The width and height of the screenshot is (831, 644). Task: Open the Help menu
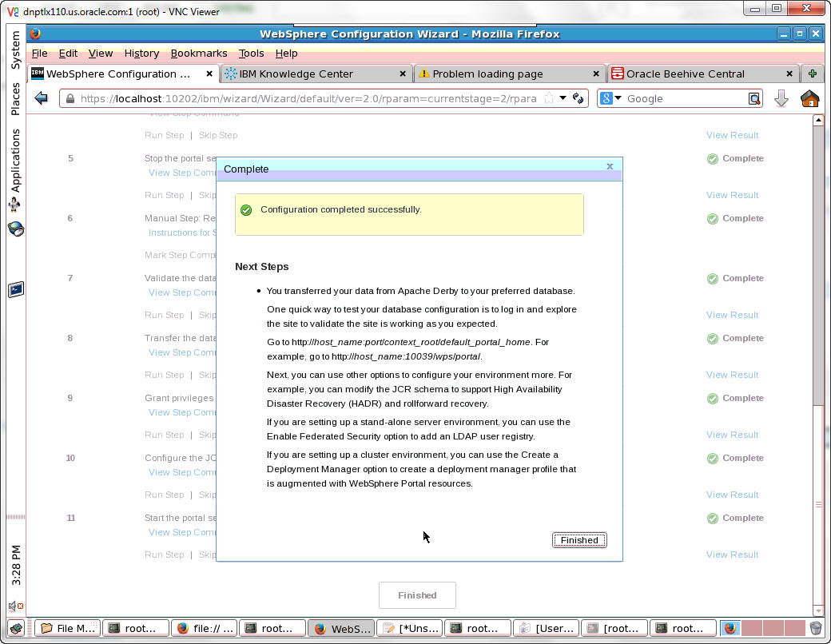tap(286, 54)
